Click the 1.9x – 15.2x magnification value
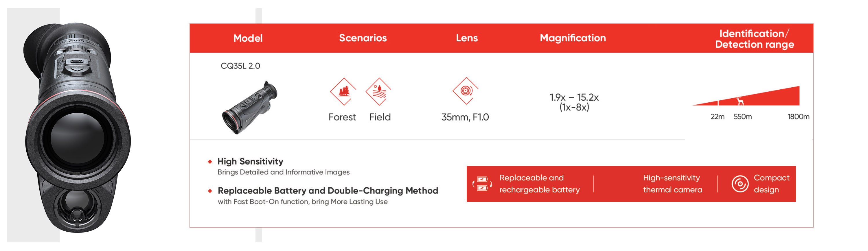Image resolution: width=868 pixels, height=251 pixels. (x=574, y=97)
